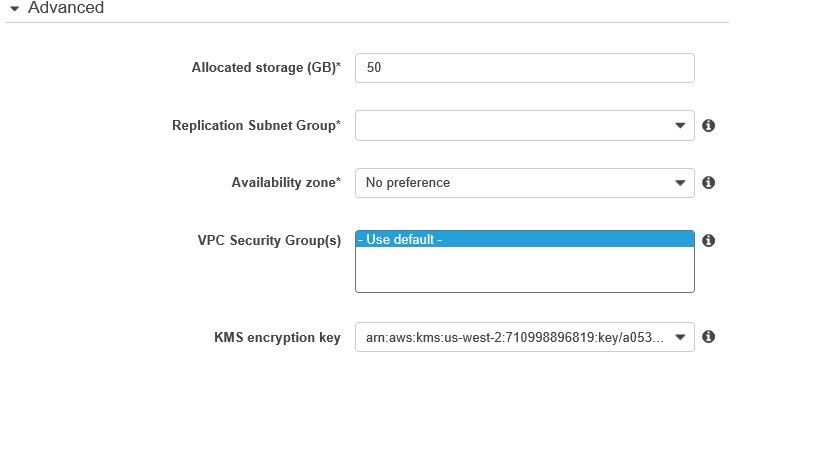
Task: Click the Replication Subnet Group label
Action: click(x=256, y=126)
